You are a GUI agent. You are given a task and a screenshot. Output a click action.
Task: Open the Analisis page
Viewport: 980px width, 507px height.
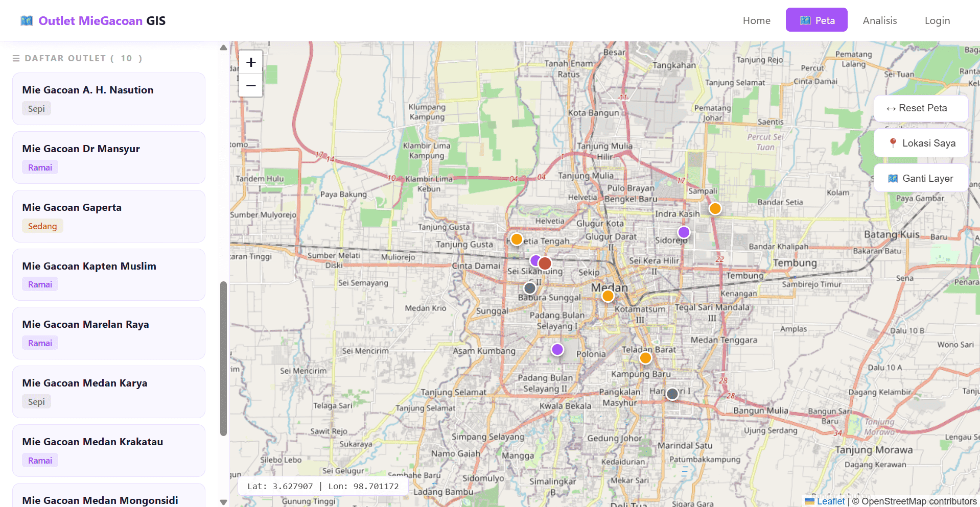tap(880, 20)
